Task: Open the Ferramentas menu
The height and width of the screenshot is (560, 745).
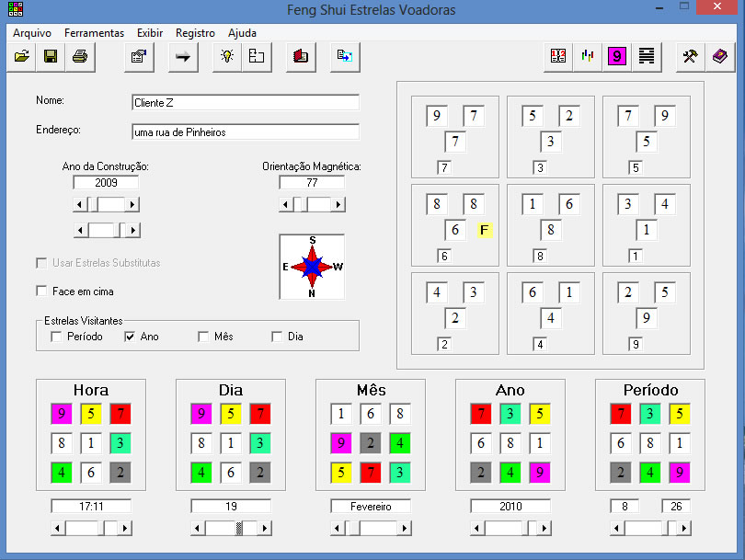Action: point(94,33)
